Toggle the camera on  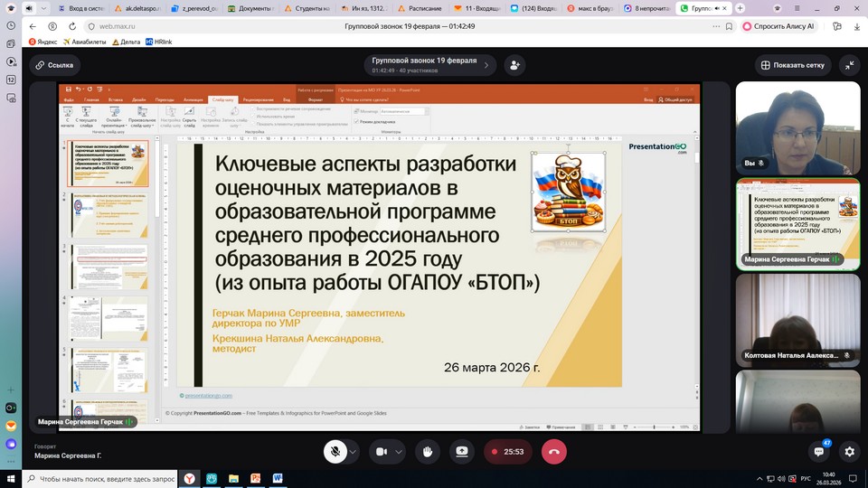[x=382, y=451]
